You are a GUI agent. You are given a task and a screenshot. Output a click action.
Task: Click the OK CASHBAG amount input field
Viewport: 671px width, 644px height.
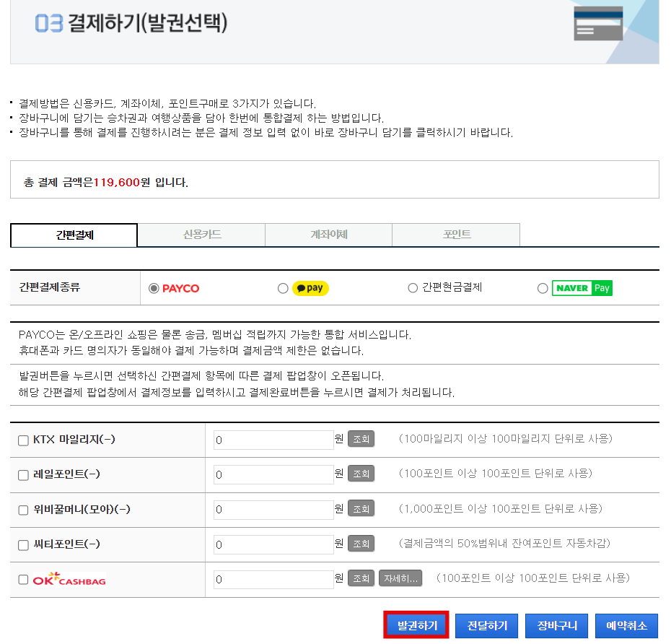[273, 578]
